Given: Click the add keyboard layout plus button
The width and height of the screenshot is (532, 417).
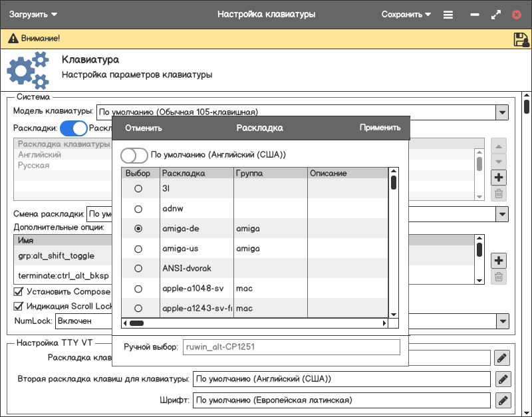Looking at the screenshot, I should point(499,178).
